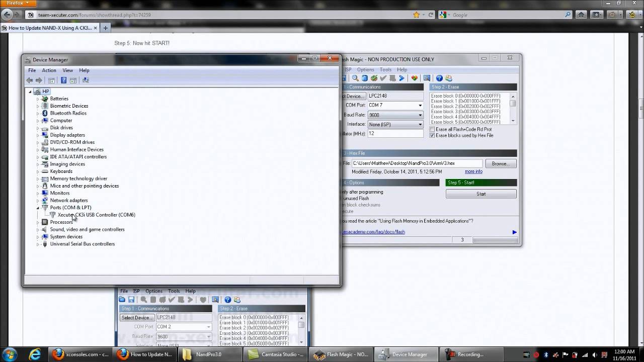Select Xecuter CK3i USB Controller (COM6)
The image size is (644, 362).
click(96, 215)
